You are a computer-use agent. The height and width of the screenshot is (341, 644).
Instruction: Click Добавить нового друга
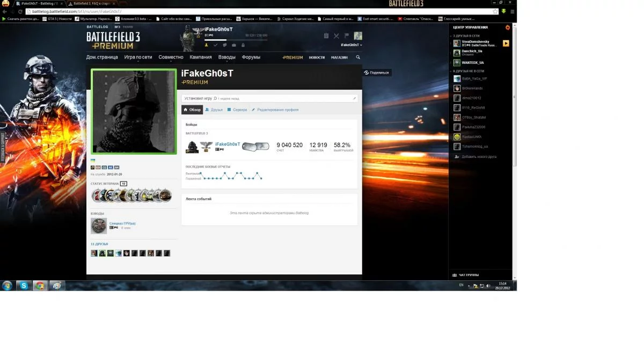(x=475, y=157)
